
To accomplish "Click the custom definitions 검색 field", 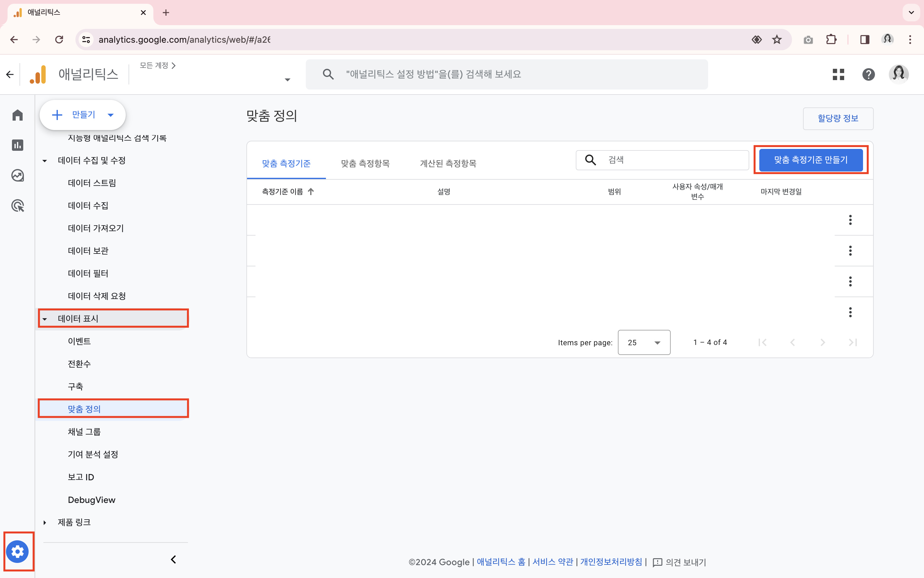I will [x=673, y=160].
